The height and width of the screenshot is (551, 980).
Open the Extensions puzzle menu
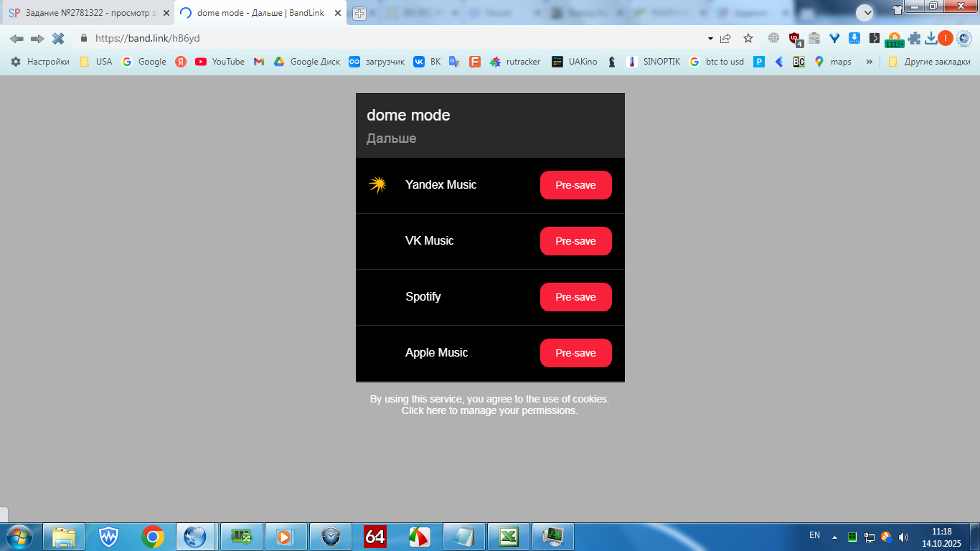tap(914, 38)
